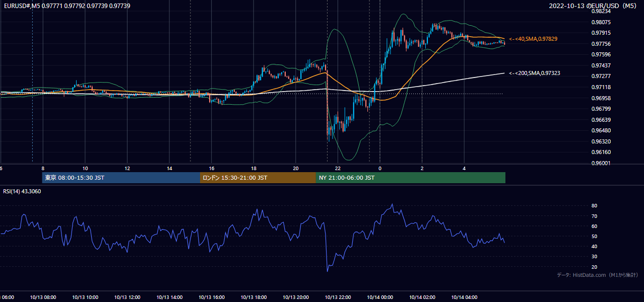644x302 pixels.
Task: Click price level 0.97756 on price axis
Action: [x=601, y=44]
